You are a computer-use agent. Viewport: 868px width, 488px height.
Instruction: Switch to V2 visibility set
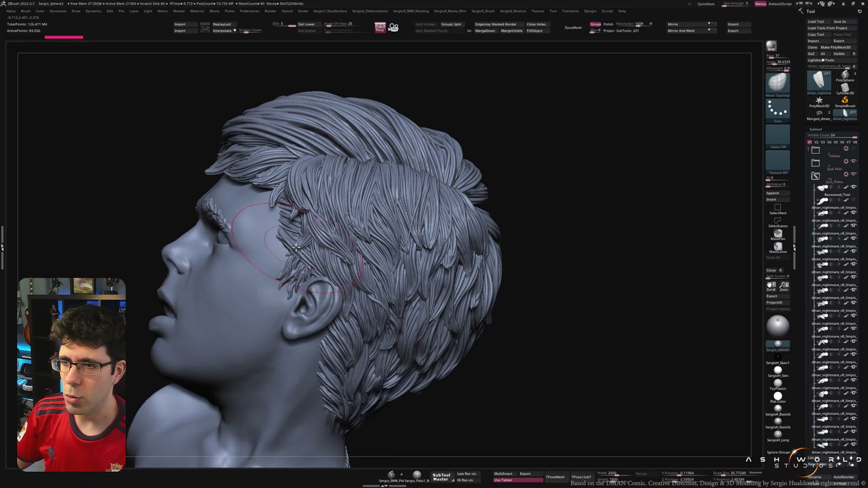(x=816, y=142)
